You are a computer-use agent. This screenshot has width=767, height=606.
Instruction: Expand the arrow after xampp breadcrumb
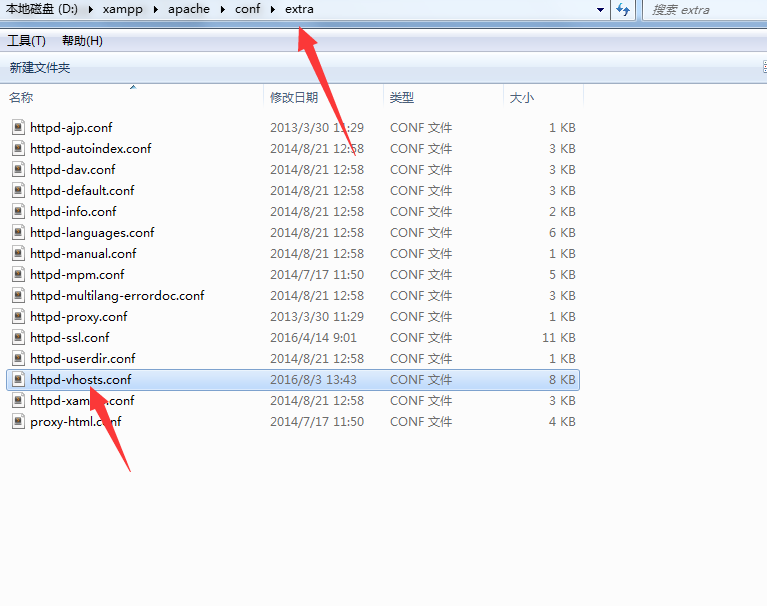pos(155,10)
